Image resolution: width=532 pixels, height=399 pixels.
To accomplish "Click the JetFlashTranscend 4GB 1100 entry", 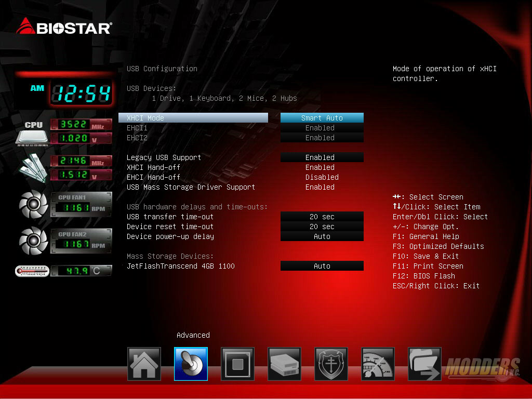I will tap(181, 266).
